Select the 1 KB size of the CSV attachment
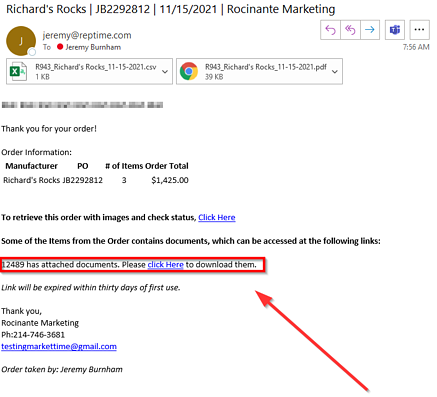The height and width of the screenshot is (397, 437). tap(43, 77)
